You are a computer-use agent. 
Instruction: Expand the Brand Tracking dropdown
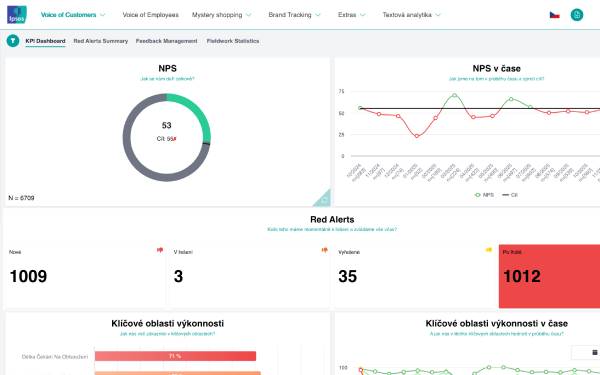tap(294, 15)
